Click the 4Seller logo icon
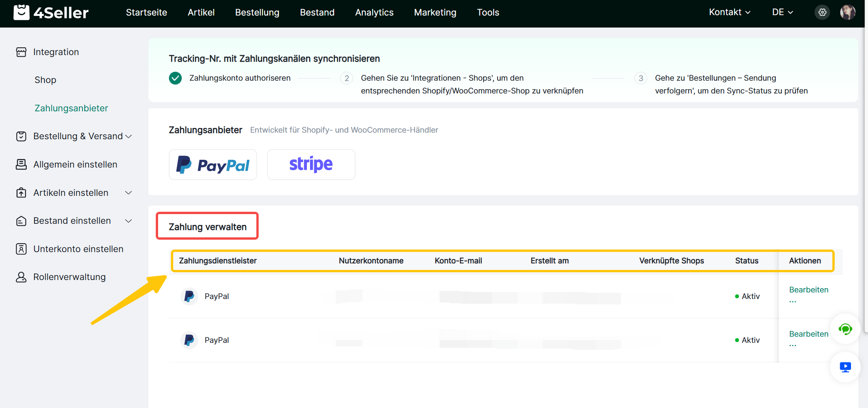 (x=21, y=12)
